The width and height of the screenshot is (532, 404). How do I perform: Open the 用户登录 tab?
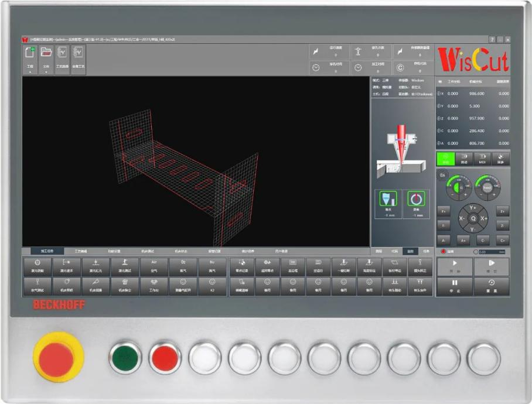pyautogui.click(x=281, y=251)
